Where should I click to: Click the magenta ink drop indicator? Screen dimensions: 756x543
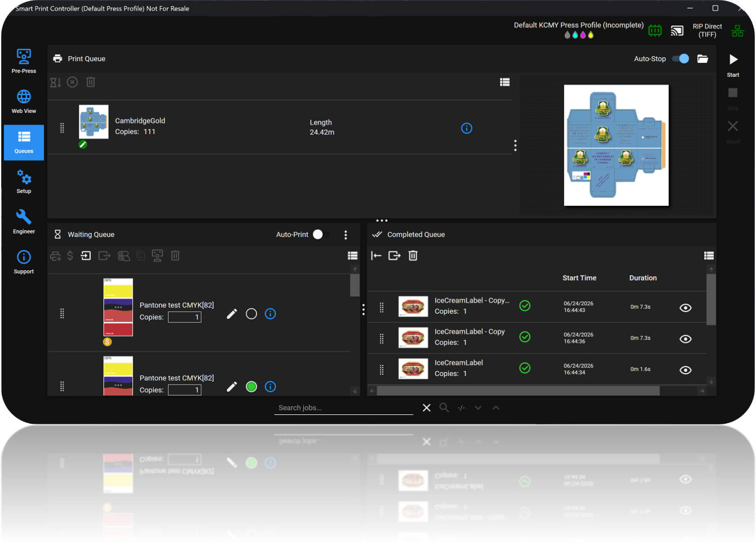tap(583, 35)
